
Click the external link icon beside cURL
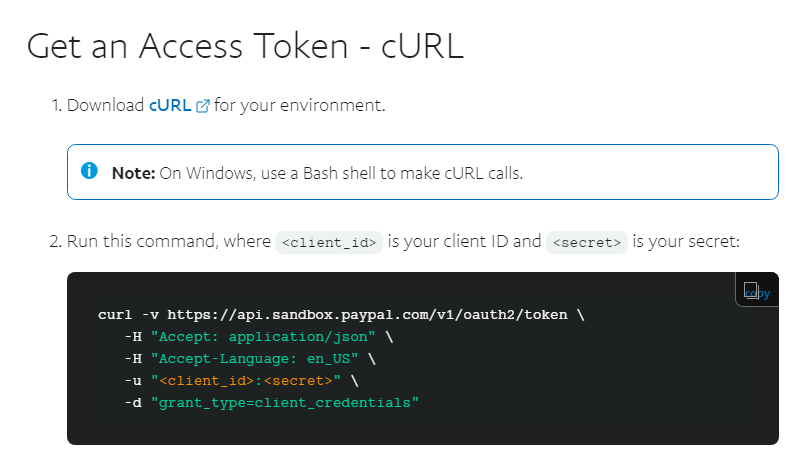tap(203, 106)
